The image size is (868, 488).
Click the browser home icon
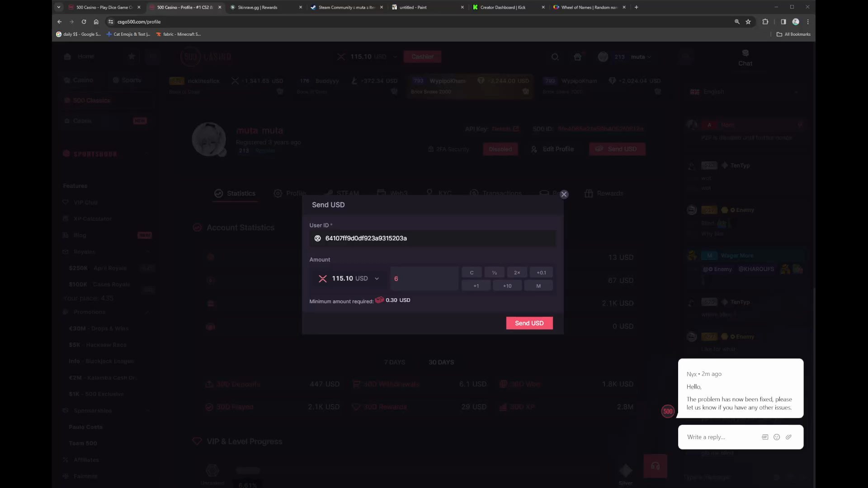pyautogui.click(x=96, y=22)
